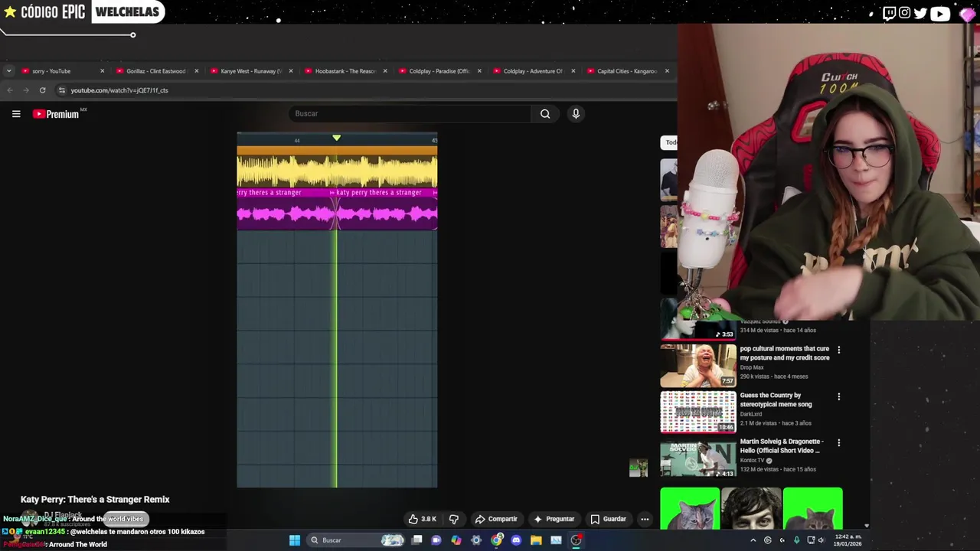This screenshot has width=980, height=551.
Task: Open Google Chrome from taskbar
Action: 497,540
